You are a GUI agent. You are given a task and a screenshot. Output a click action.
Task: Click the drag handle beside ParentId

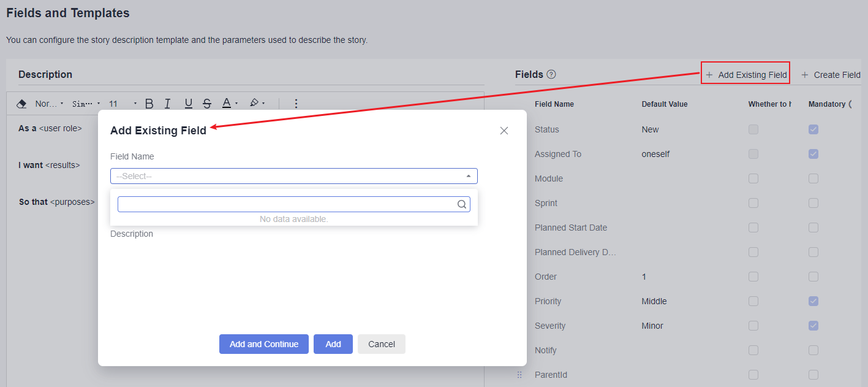[x=519, y=375]
